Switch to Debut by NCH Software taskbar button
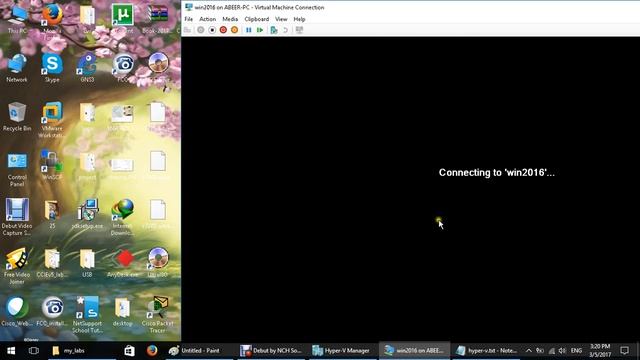The width and height of the screenshot is (640, 360). 271,351
